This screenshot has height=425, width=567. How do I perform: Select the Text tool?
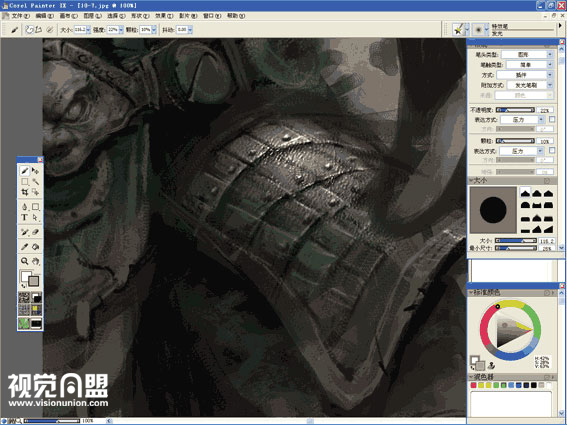(x=25, y=217)
